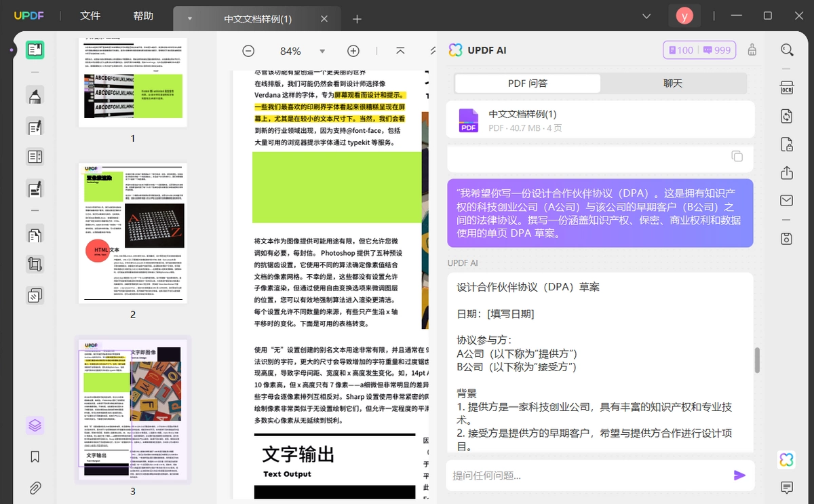Open the Edit PDF tool

(x=35, y=127)
